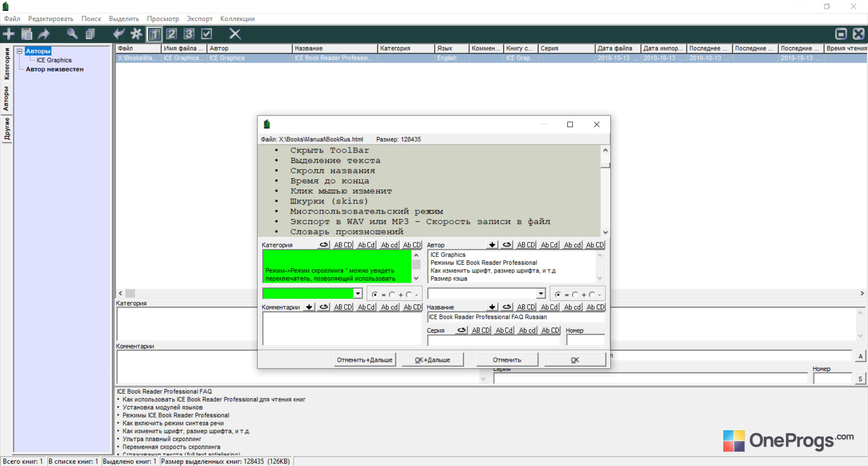The image size is (868, 466).
Task: Open the Выделить menu
Action: 124,19
